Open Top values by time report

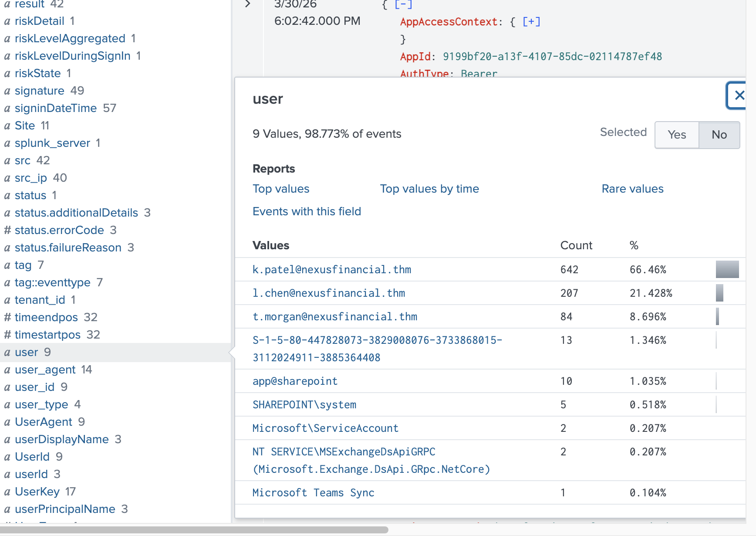tap(429, 189)
